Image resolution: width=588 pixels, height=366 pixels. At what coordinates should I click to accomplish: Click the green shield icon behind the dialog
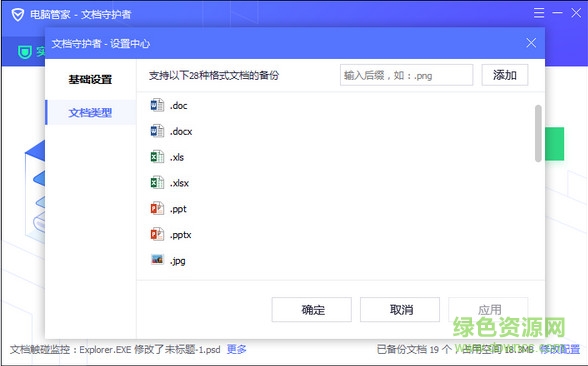25,52
